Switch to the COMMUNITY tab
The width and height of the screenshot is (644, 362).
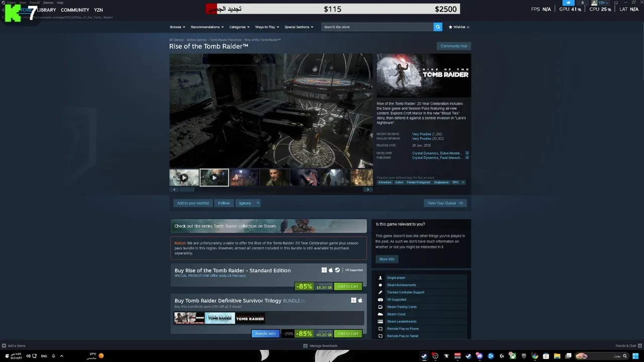pos(75,10)
